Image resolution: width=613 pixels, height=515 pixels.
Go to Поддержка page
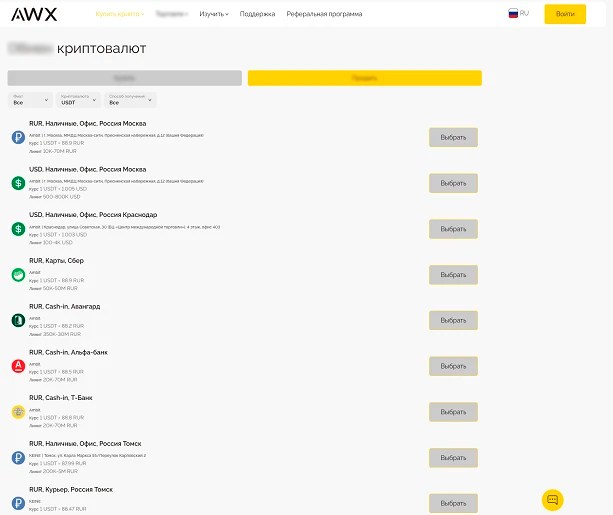(x=257, y=14)
